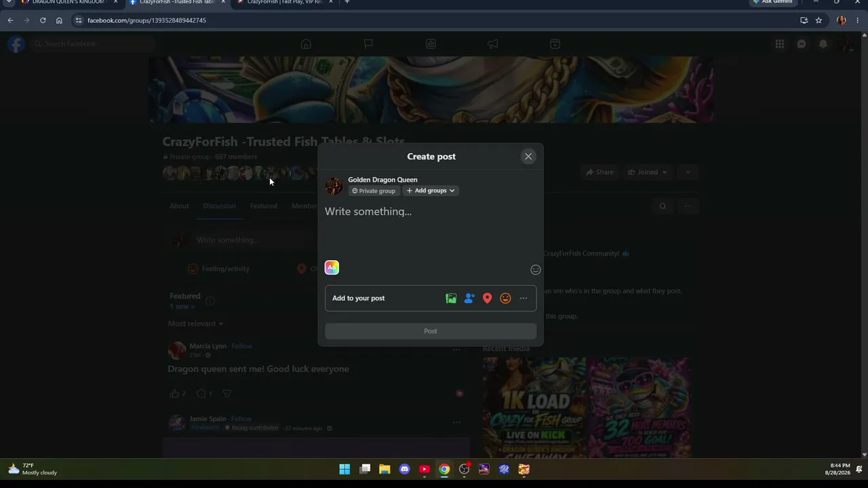Image resolution: width=868 pixels, height=488 pixels.
Task: Submit using the Post button
Action: tap(431, 331)
